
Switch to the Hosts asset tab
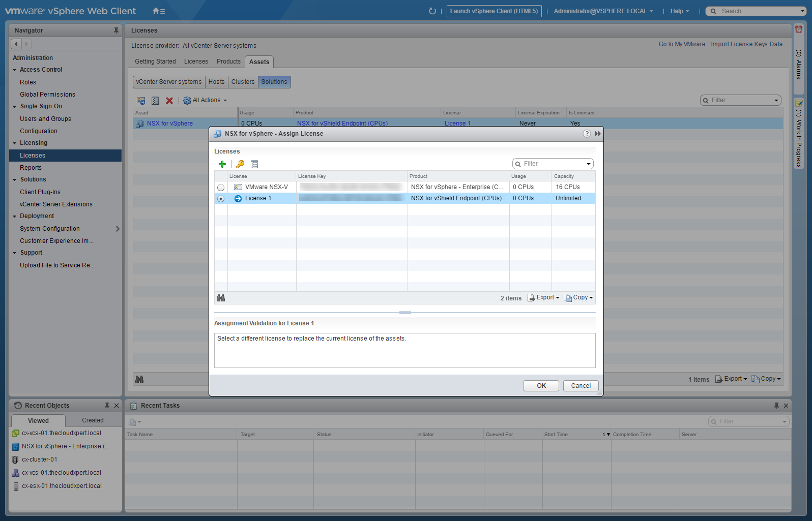coord(216,82)
